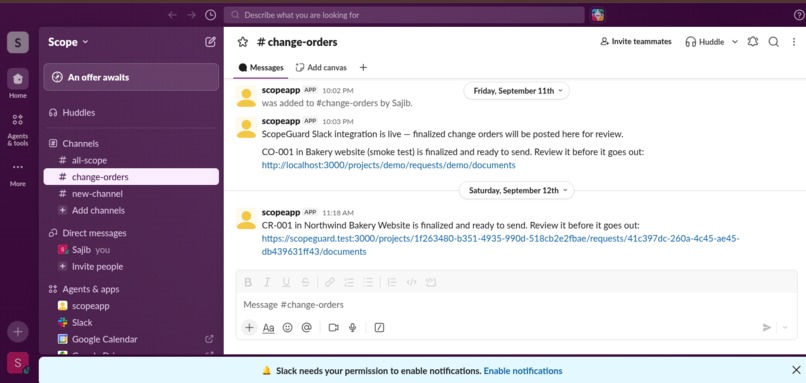Go back in history with the left arrow
806x383 pixels.
click(172, 15)
